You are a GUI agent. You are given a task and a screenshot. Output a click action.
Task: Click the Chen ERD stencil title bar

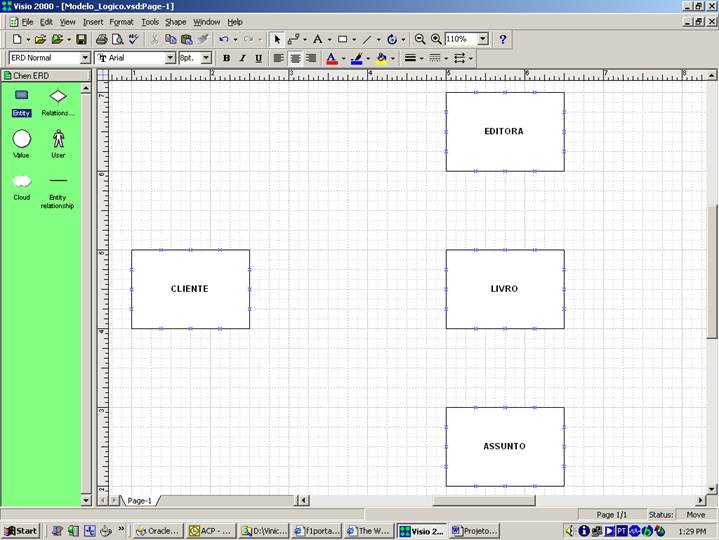(46, 76)
